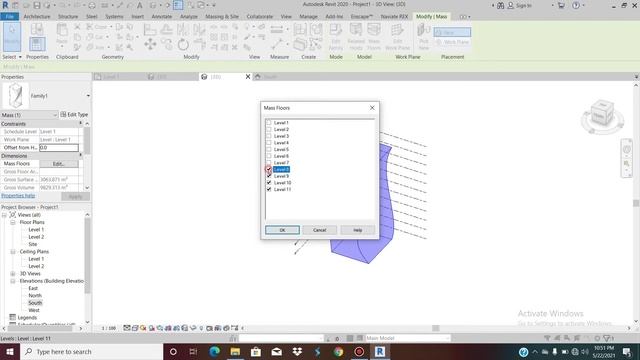Collapse the Constraints section in Properties

tap(80, 123)
